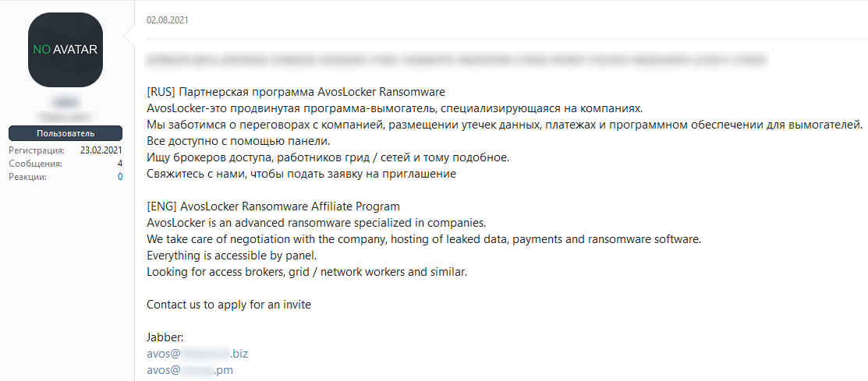Open the blurred username under the avatar
This screenshot has height=381, width=868.
coord(66,102)
